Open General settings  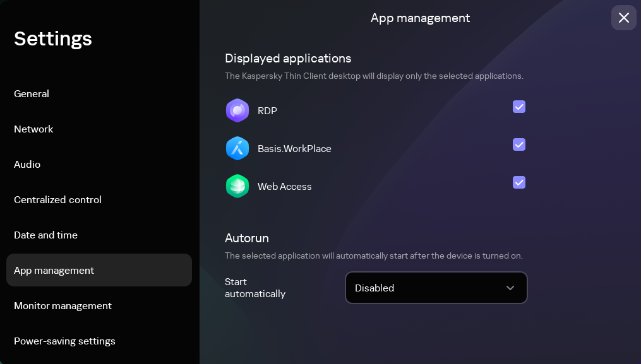[32, 93]
